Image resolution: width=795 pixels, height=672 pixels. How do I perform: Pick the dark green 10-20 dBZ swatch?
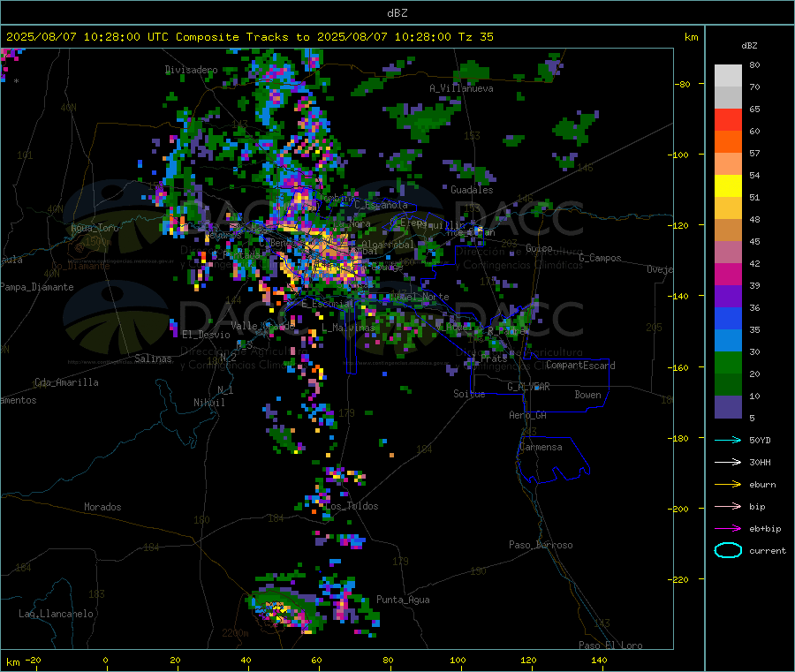click(x=728, y=385)
